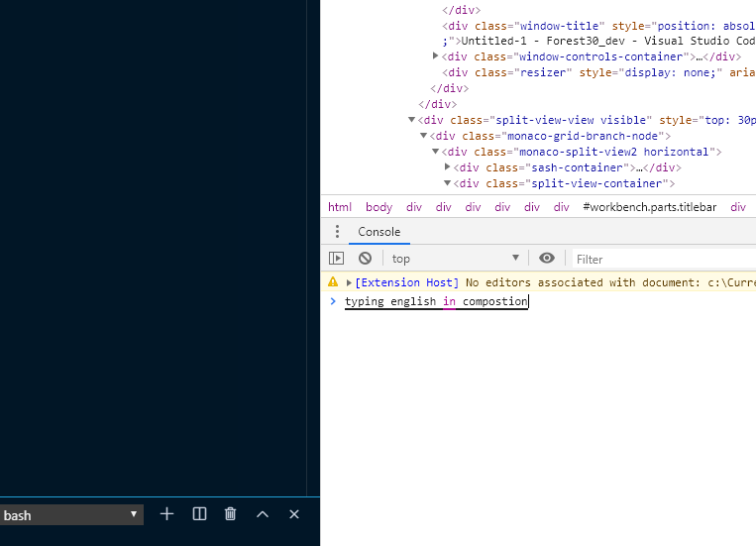Screen dimensions: 756x546
Task: Open the top JavaScript context dropdown
Action: [455, 259]
